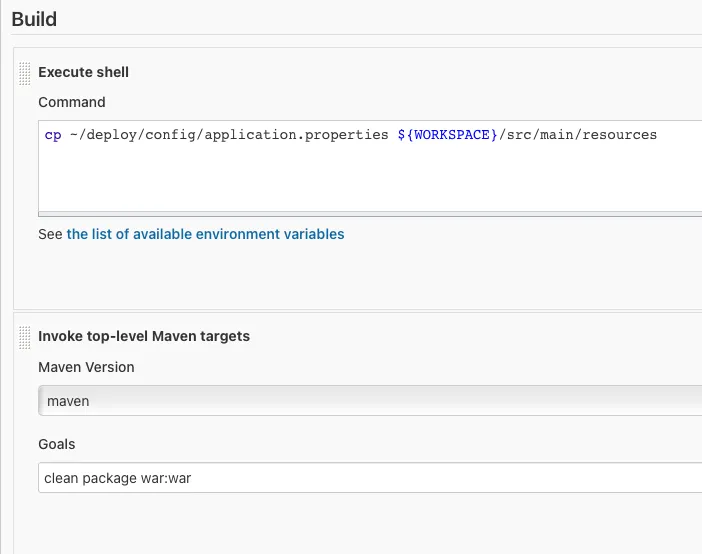The height and width of the screenshot is (554, 702).
Task: Click the Execute shell drag handle
Action: [x=25, y=73]
